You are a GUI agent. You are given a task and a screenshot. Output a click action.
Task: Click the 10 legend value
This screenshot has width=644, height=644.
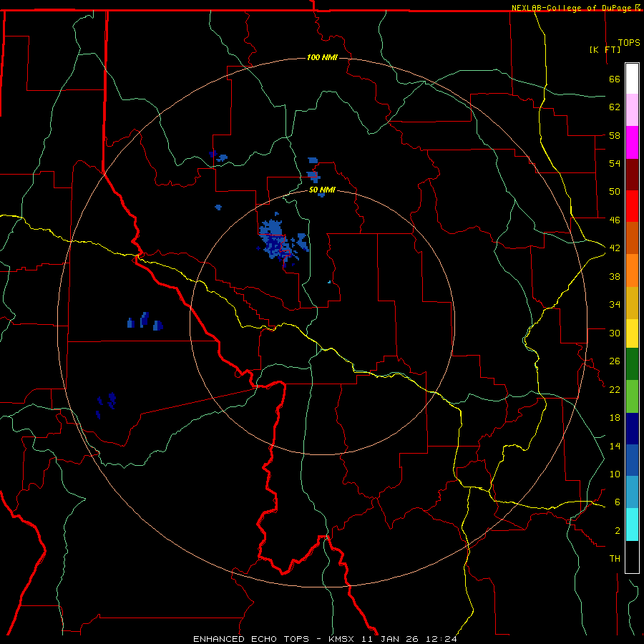[x=615, y=474]
